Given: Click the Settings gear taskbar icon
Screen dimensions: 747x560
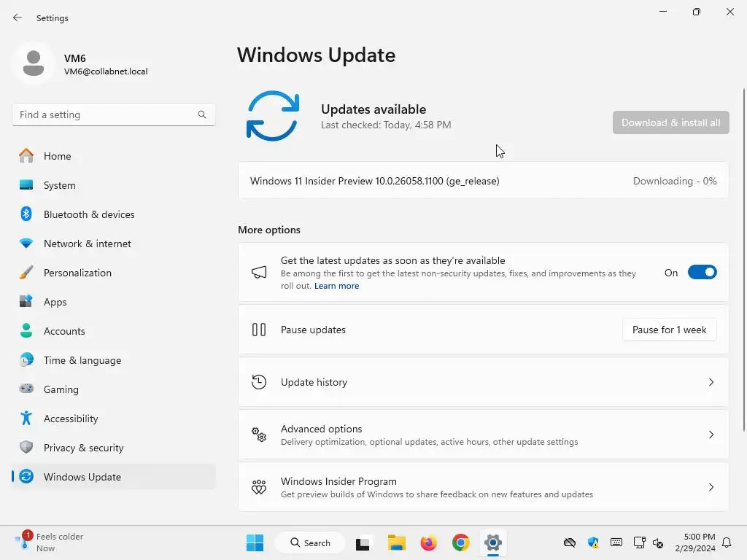Looking at the screenshot, I should pos(493,542).
